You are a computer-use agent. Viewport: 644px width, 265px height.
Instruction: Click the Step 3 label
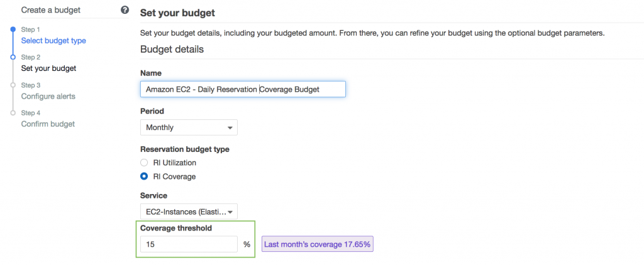[31, 85]
